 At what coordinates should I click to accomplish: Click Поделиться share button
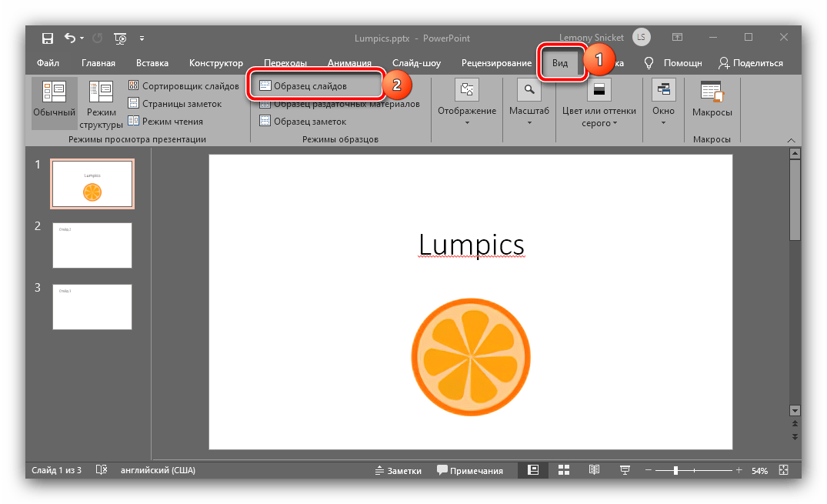pos(751,63)
